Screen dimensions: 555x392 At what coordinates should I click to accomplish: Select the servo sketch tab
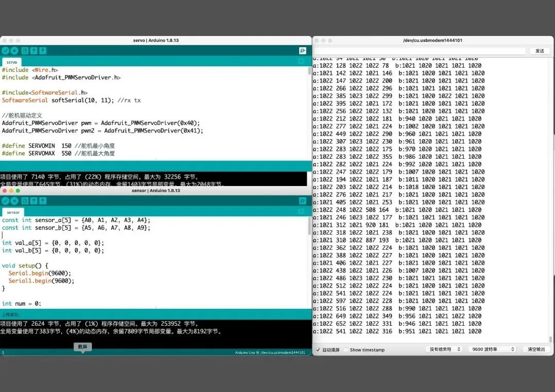tap(12, 62)
